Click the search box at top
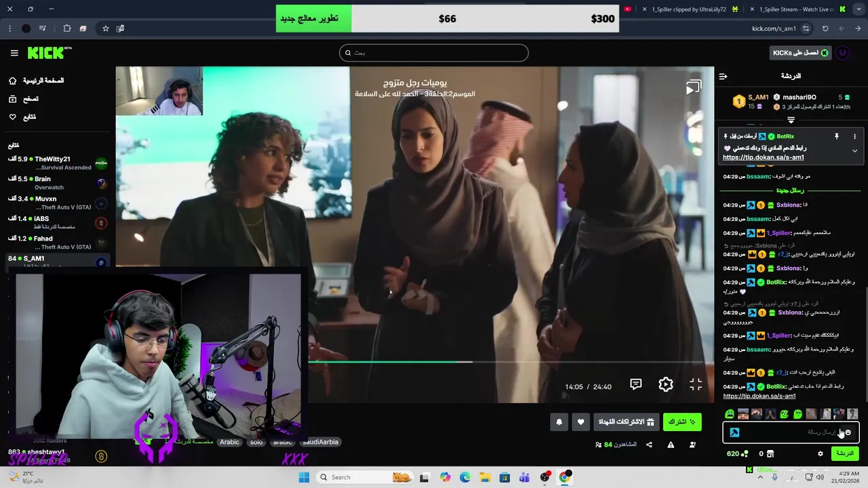The height and width of the screenshot is (488, 868). point(434,53)
